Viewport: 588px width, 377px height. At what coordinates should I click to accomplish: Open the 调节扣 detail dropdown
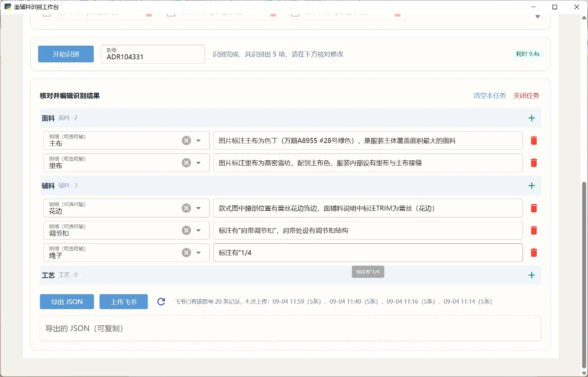coord(198,230)
